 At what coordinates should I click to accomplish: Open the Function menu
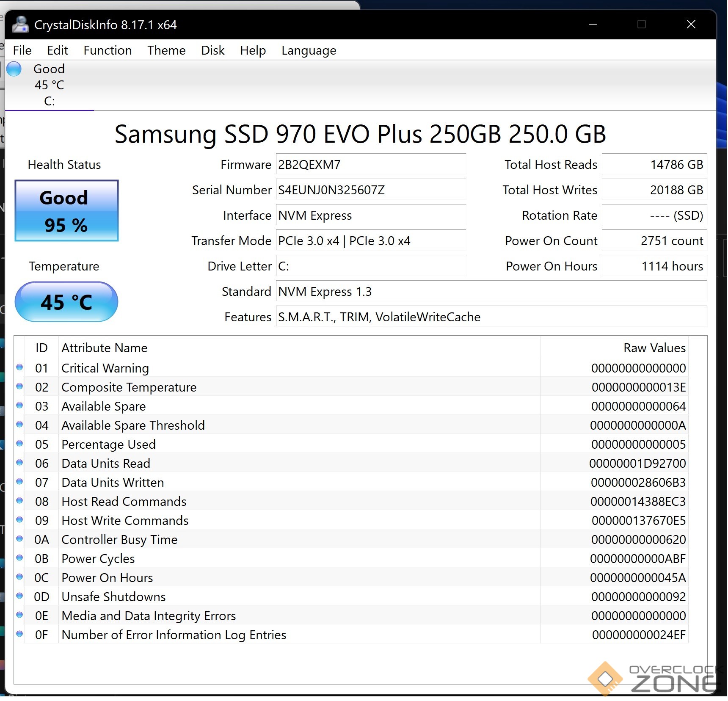coord(108,50)
